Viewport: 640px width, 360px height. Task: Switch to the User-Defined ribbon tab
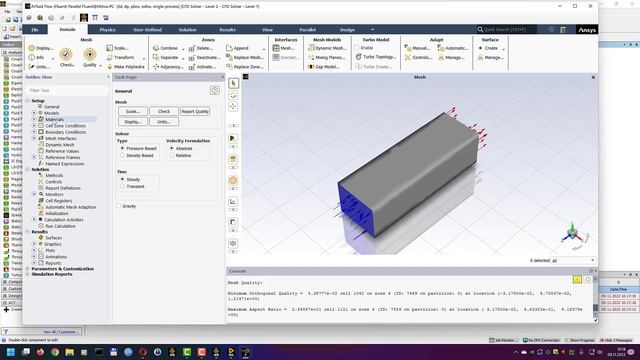(147, 30)
